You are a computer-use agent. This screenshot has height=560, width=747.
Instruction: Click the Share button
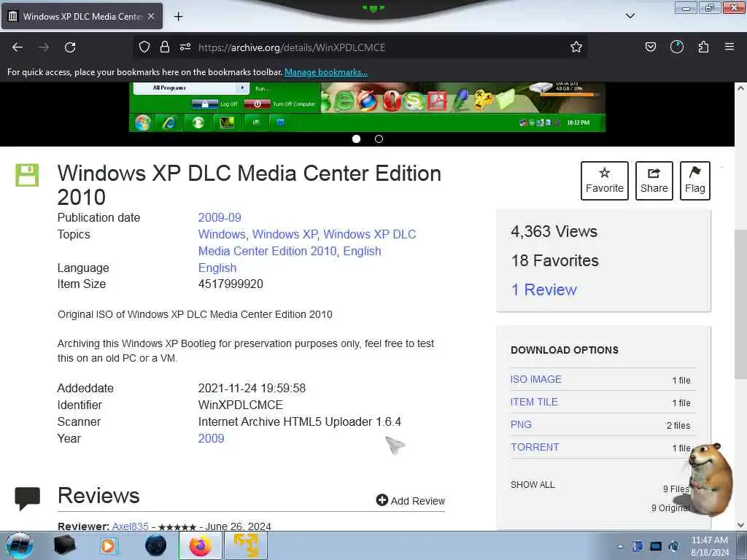pyautogui.click(x=654, y=181)
